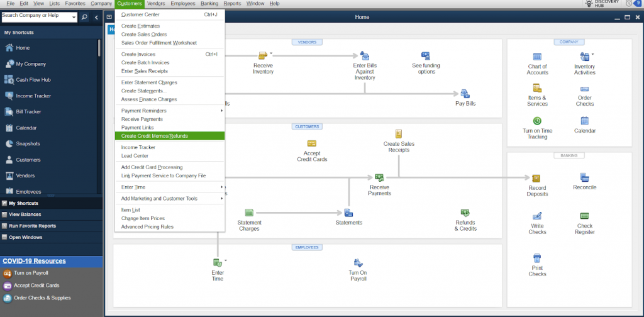Open See funding options icon
644x317 pixels.
pos(426,55)
